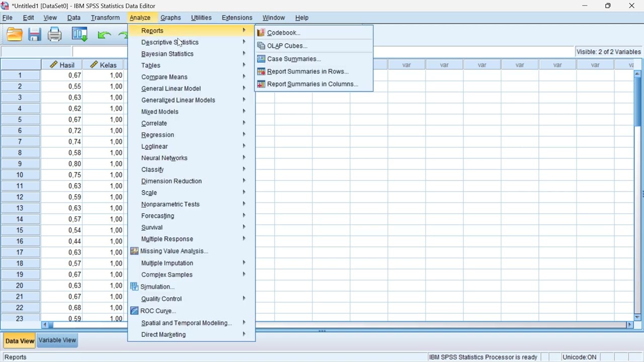Click the Missing Value Analysis icon
Screen dimensions: 644x362
134,251
